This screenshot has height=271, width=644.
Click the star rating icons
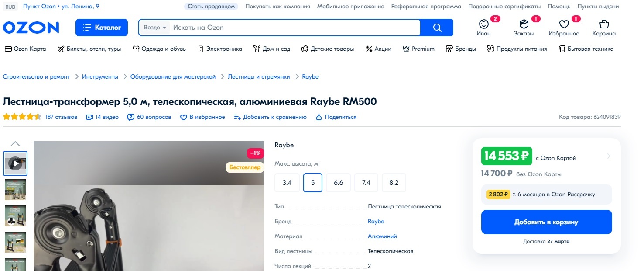[x=22, y=117]
